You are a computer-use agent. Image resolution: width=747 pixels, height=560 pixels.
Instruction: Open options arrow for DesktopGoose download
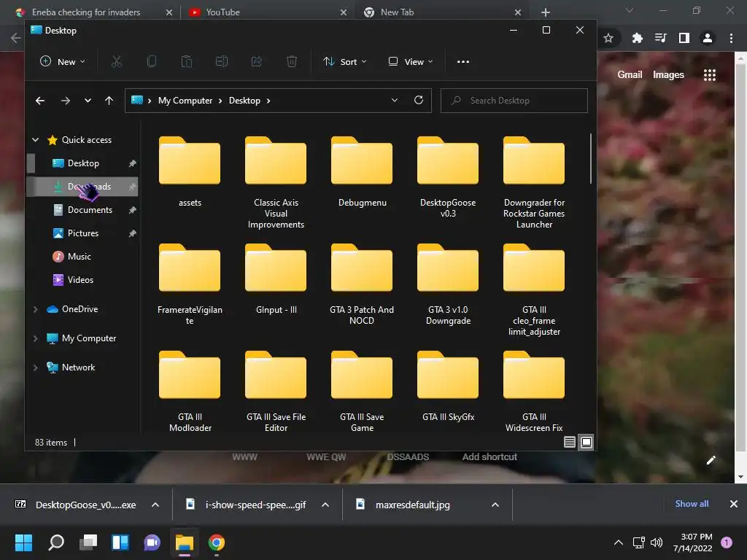155,505
